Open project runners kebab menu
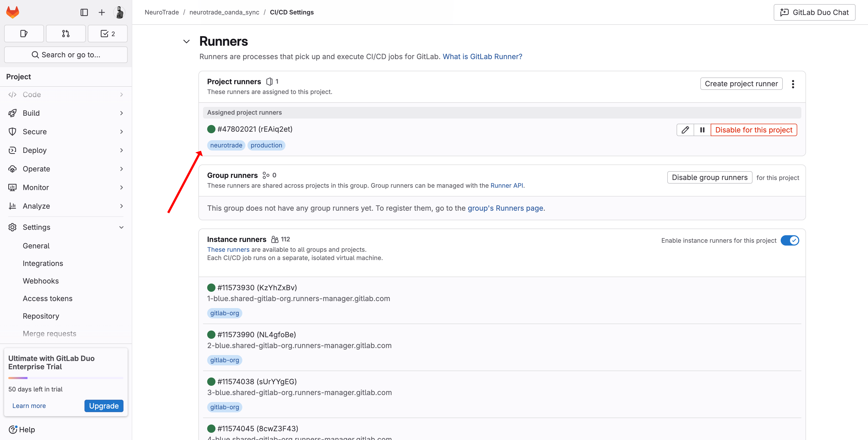Viewport: 868px width, 440px height. tap(793, 84)
